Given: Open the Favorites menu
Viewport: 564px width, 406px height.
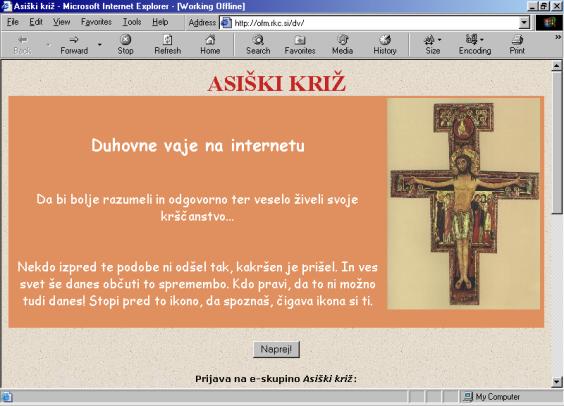Looking at the screenshot, I should 96,22.
